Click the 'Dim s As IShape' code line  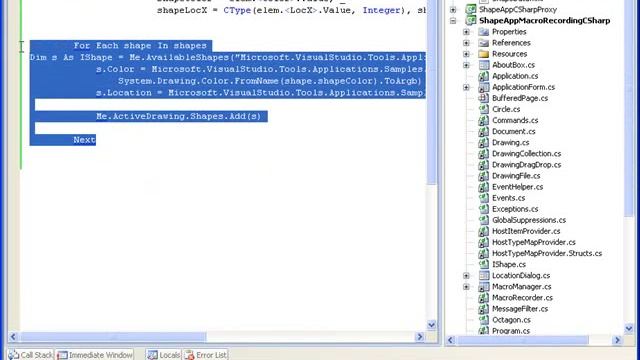[228, 58]
